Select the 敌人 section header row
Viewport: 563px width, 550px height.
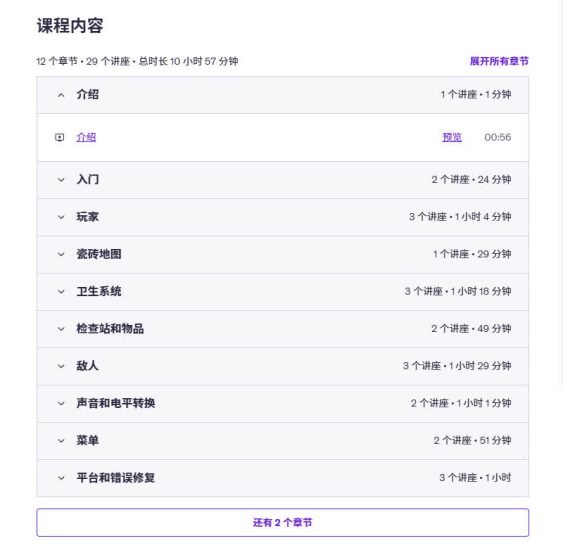[x=282, y=366]
